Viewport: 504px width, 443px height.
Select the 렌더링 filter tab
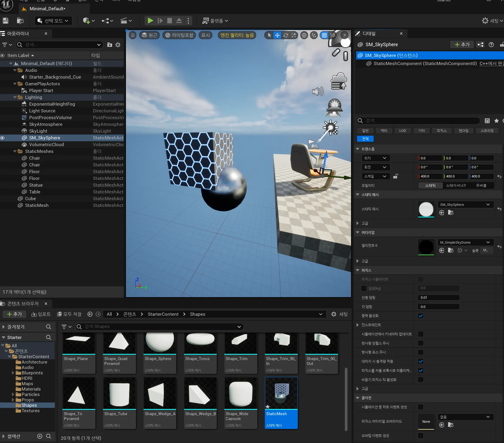(463, 130)
